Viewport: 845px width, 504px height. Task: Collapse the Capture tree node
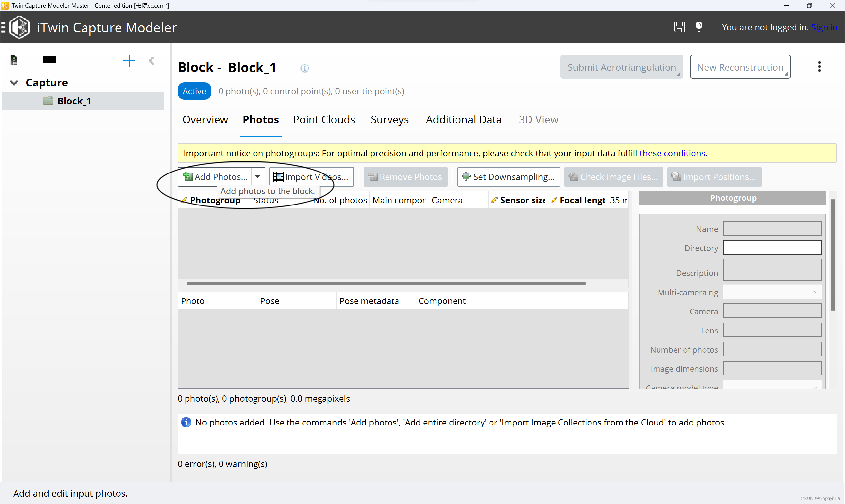14,83
